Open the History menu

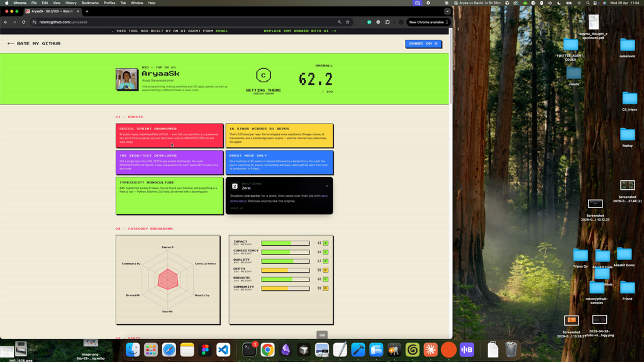click(x=70, y=3)
